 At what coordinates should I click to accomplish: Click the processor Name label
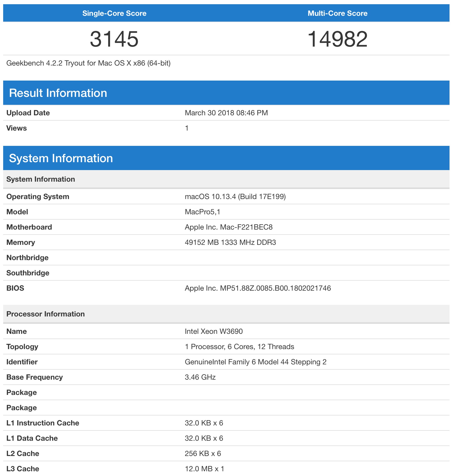click(16, 331)
